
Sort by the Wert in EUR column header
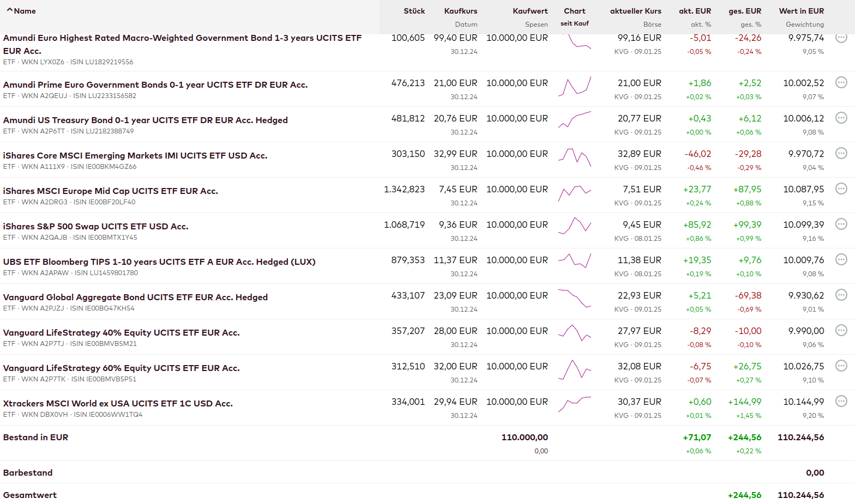801,11
